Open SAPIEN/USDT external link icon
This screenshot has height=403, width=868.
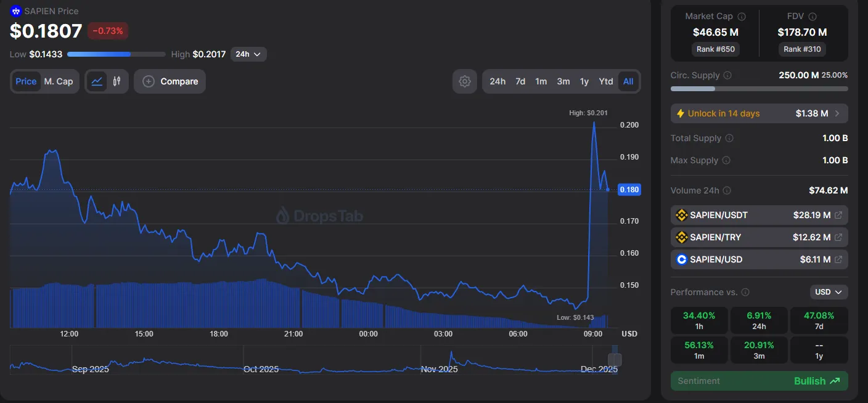tap(838, 215)
